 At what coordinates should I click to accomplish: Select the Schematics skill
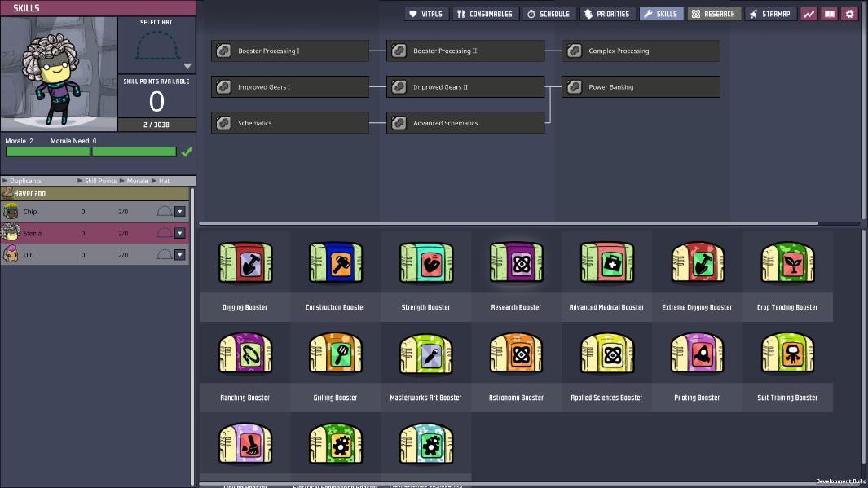(x=290, y=123)
